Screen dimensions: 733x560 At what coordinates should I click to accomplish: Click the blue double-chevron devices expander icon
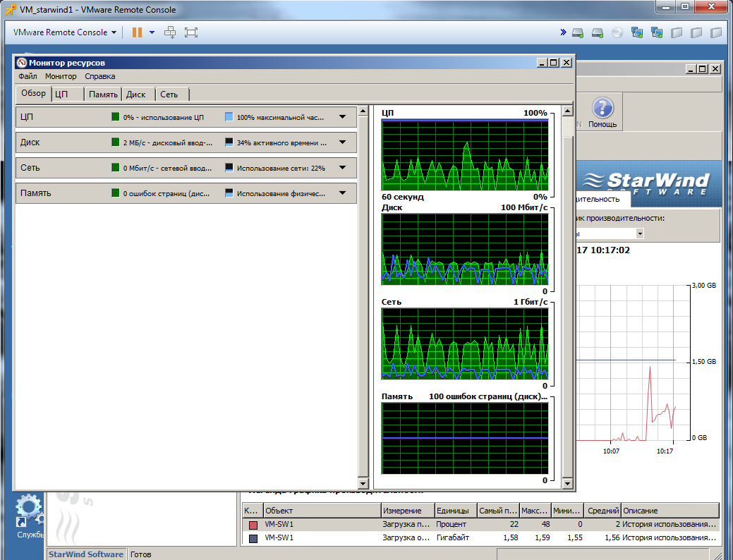tap(563, 32)
